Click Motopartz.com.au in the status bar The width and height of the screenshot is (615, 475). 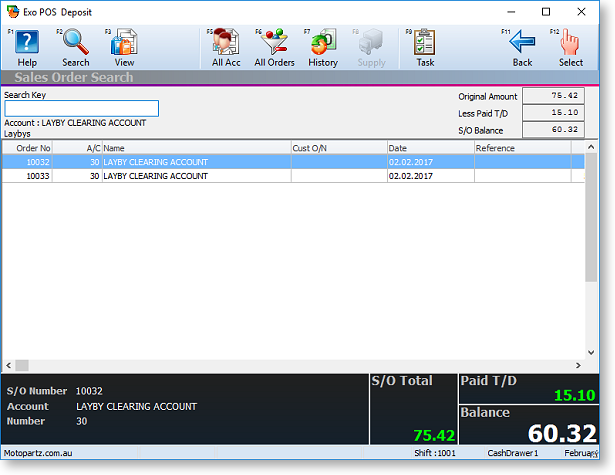point(38,453)
